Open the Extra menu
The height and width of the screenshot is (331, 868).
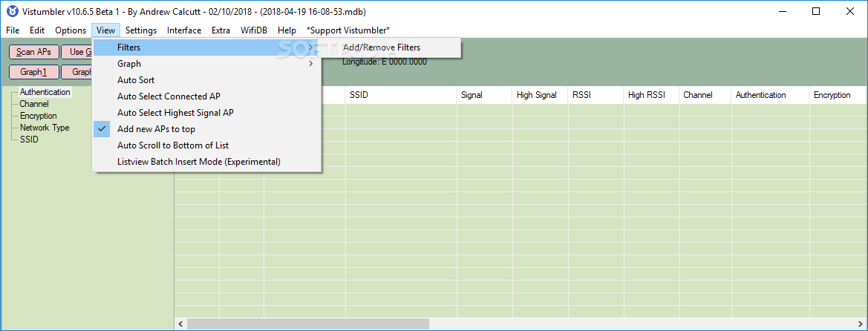(221, 30)
